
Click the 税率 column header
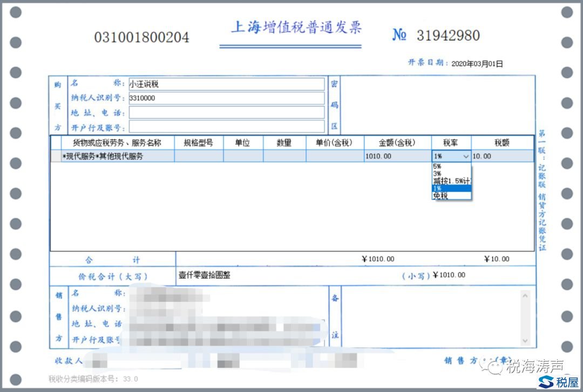pyautogui.click(x=451, y=143)
